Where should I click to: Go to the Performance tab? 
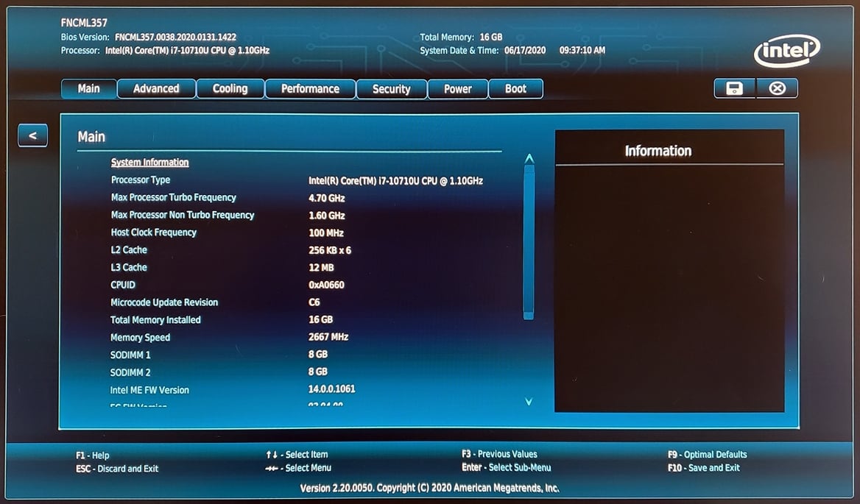point(311,89)
